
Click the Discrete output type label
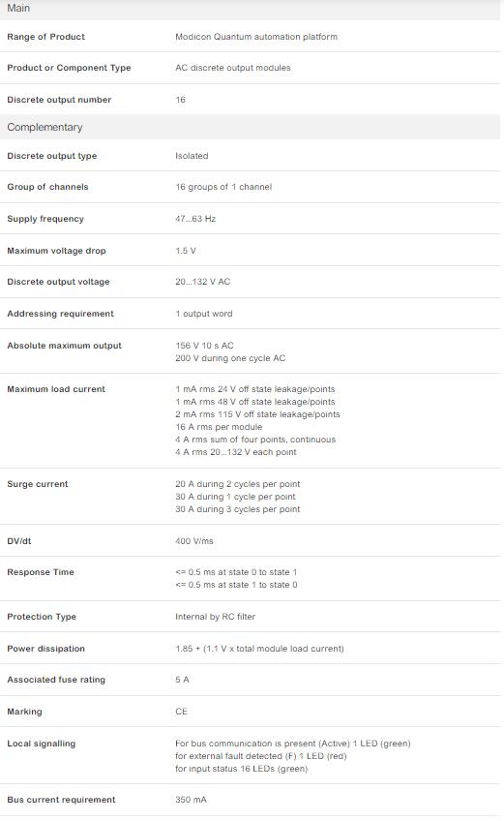[52, 156]
